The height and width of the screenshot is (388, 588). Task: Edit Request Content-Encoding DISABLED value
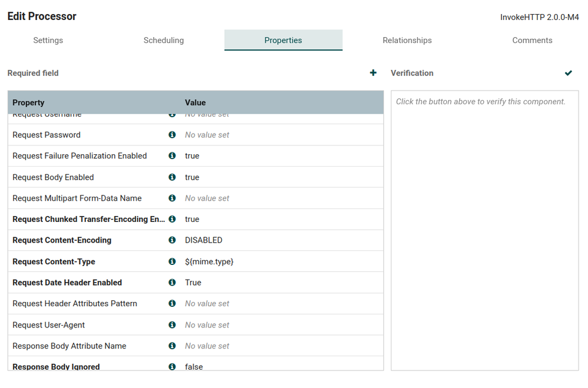[204, 240]
